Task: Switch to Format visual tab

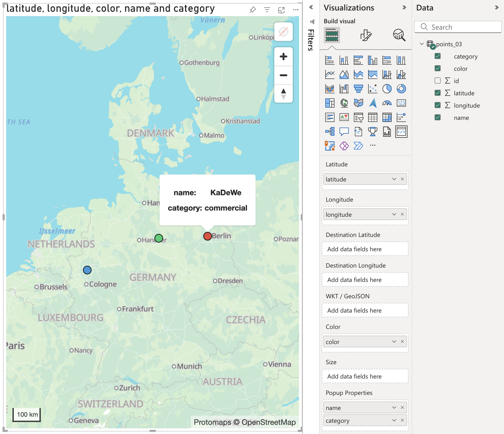Action: point(366,35)
